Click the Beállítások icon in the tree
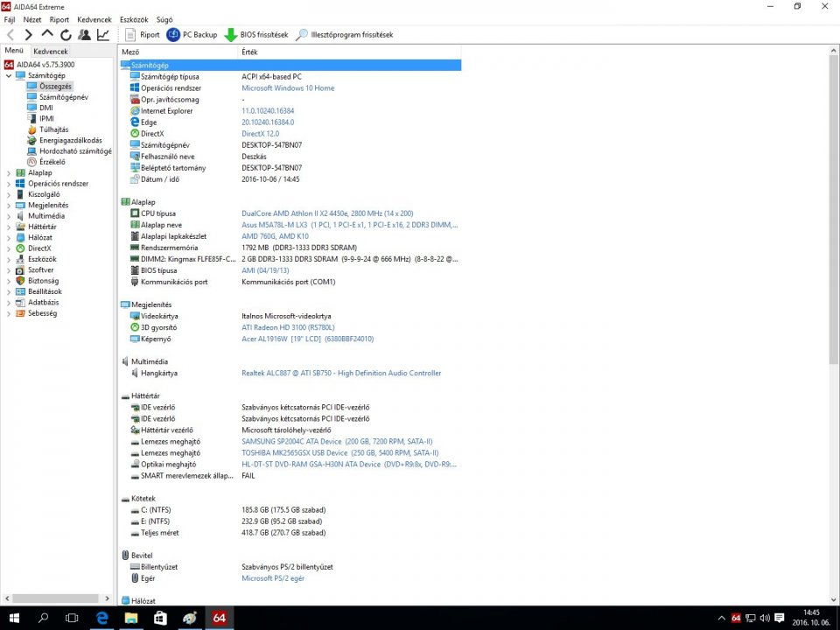The image size is (840, 630). pos(20,291)
